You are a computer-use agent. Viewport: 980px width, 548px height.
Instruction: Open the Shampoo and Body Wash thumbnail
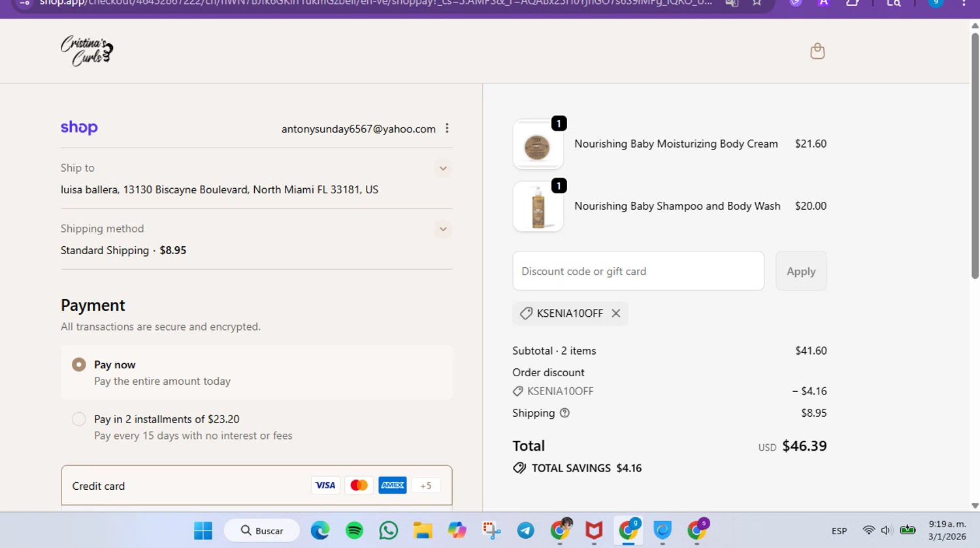tap(538, 206)
